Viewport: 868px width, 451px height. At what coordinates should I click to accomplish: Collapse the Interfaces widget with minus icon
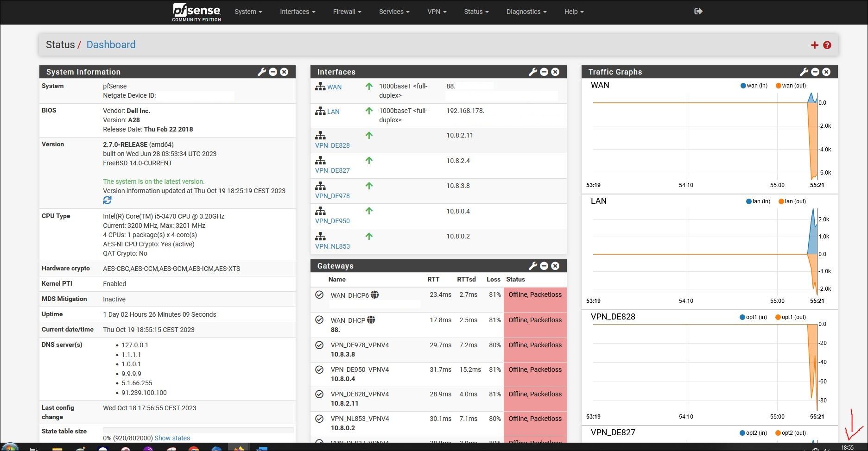point(544,72)
